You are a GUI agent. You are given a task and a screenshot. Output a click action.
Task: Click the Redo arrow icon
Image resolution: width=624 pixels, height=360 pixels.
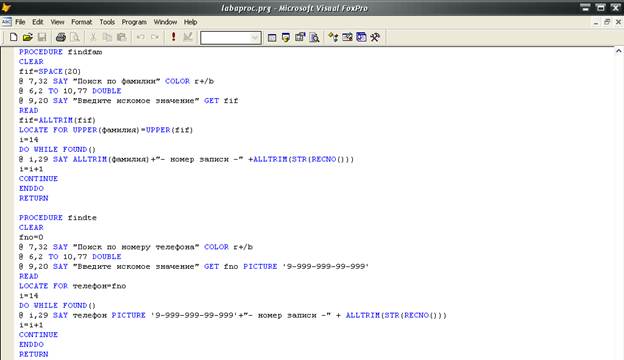point(155,37)
